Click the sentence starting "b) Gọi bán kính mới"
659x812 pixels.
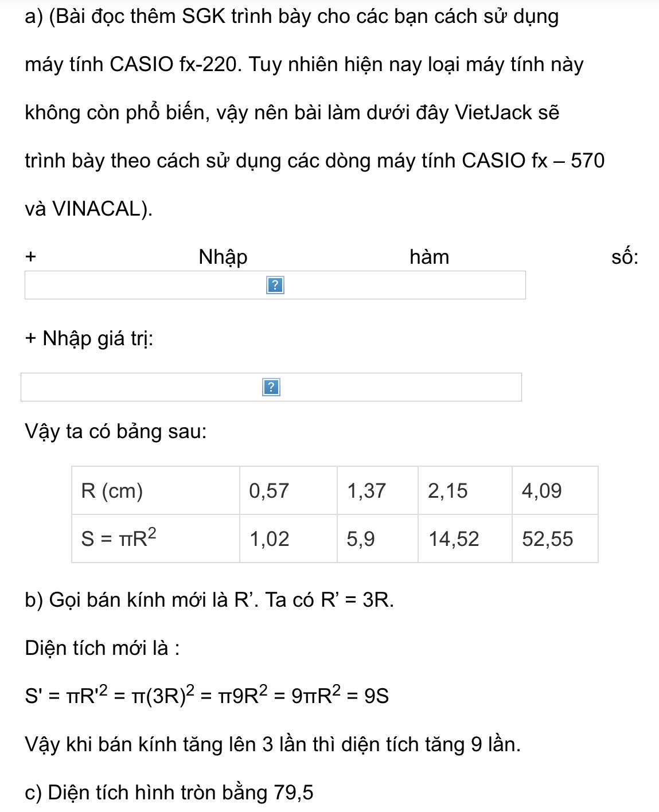coord(209,600)
